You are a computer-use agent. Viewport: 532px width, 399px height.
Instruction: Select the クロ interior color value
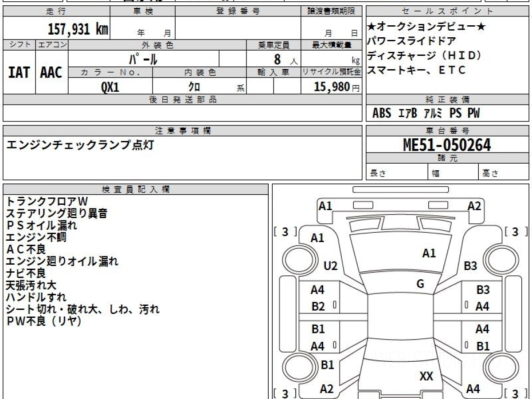point(194,86)
